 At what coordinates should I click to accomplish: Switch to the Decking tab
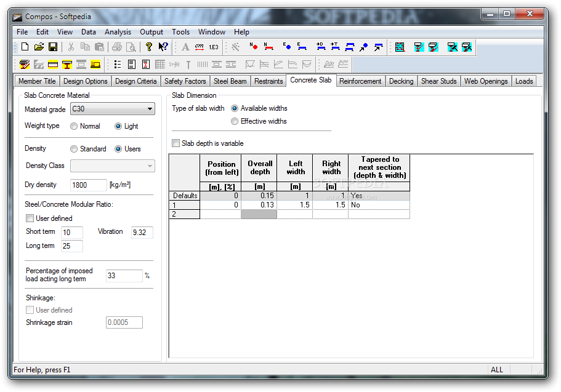(x=401, y=81)
